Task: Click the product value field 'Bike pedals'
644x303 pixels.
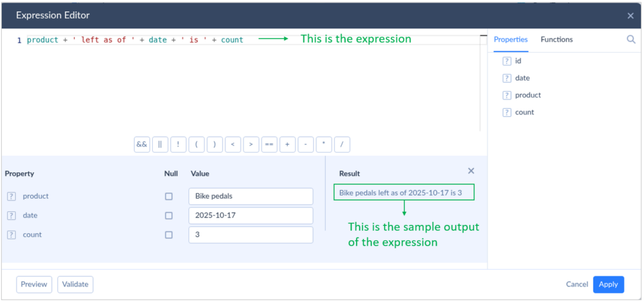Action: 250,197
